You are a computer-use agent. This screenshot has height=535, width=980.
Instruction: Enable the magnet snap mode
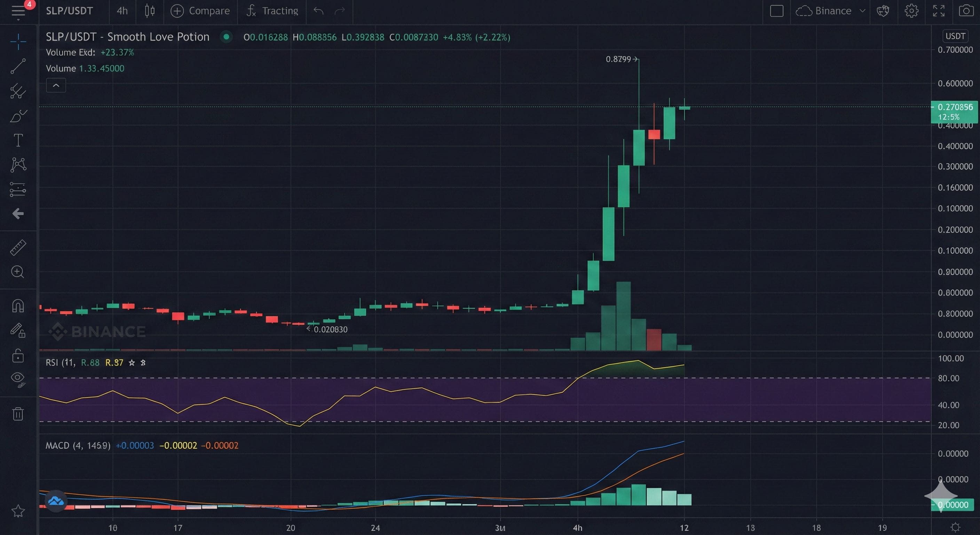pos(18,306)
